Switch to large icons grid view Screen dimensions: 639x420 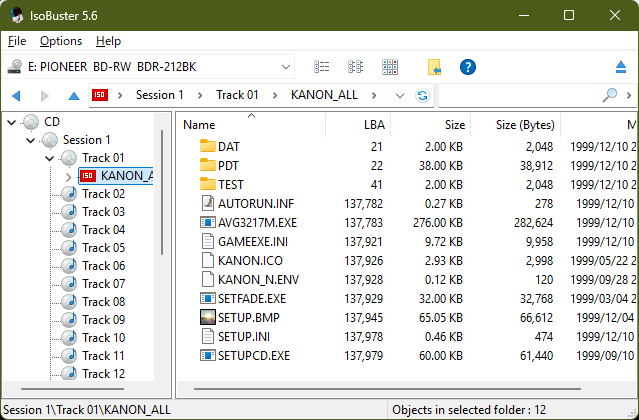[390, 67]
